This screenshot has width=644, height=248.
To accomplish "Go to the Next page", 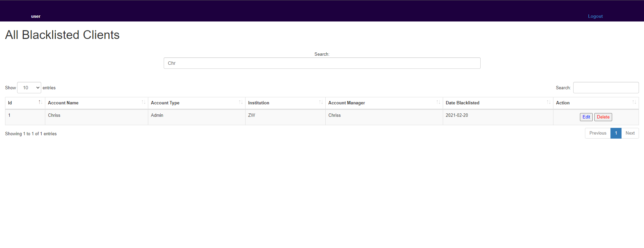I will (x=630, y=133).
